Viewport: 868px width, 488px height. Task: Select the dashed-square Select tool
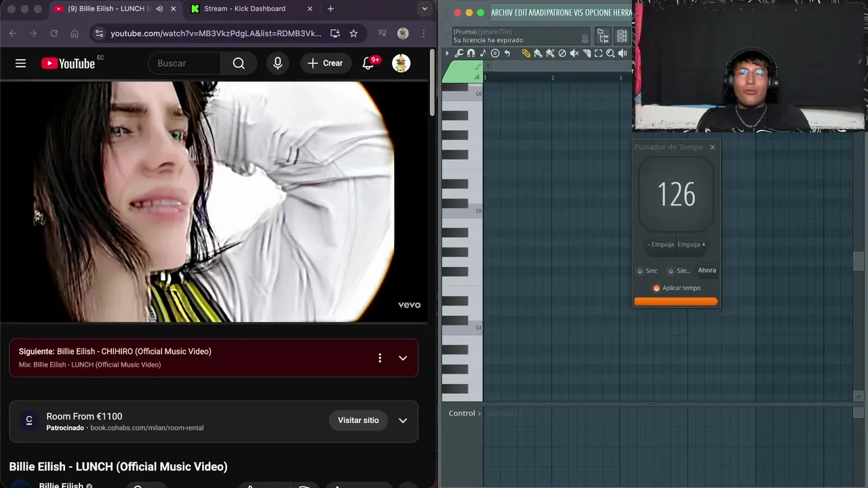[x=598, y=54]
